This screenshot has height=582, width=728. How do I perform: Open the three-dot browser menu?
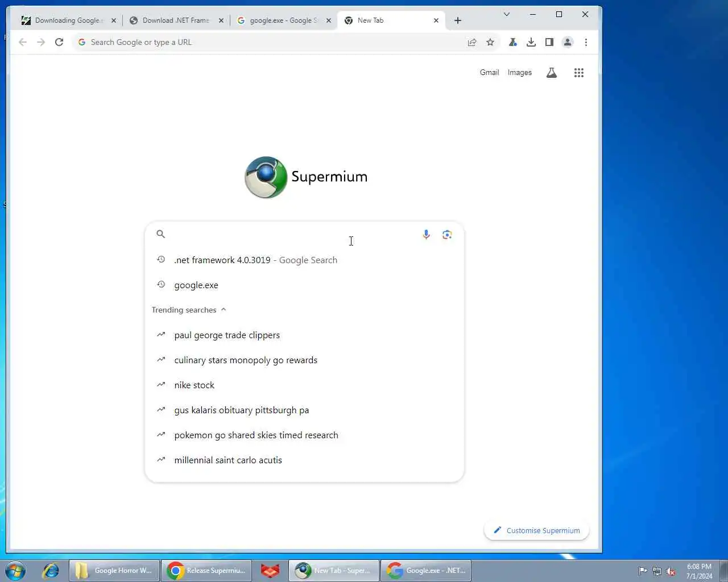(586, 42)
